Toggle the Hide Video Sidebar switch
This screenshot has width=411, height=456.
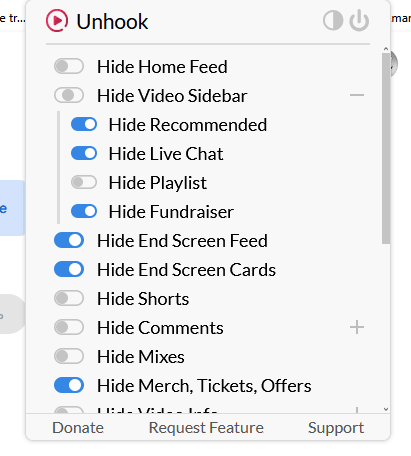(x=69, y=95)
